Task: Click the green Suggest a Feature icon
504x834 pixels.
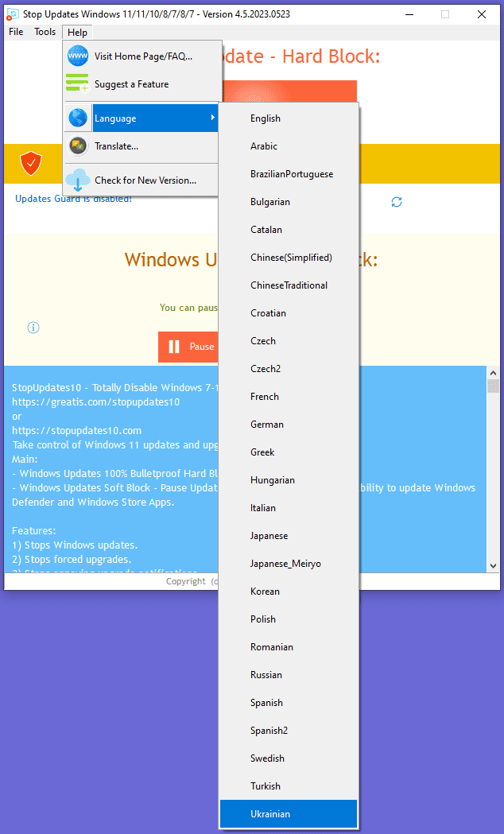Action: [x=78, y=83]
